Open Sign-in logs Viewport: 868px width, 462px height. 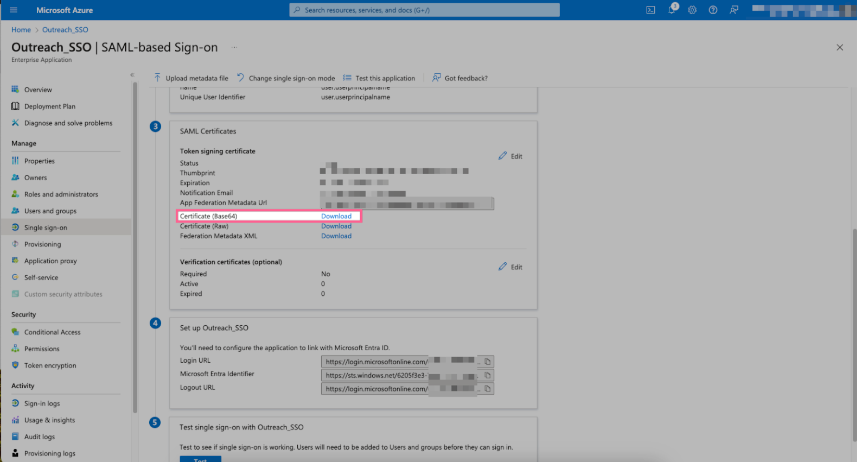coord(42,404)
